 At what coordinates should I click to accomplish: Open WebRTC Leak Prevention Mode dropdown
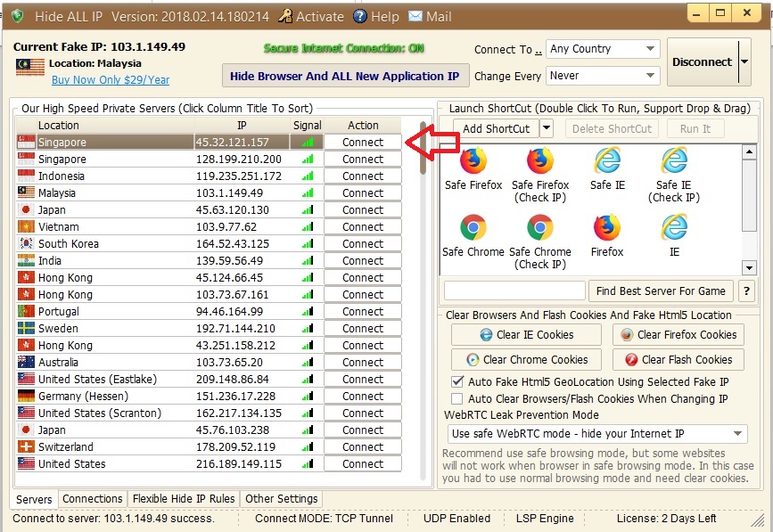point(597,434)
